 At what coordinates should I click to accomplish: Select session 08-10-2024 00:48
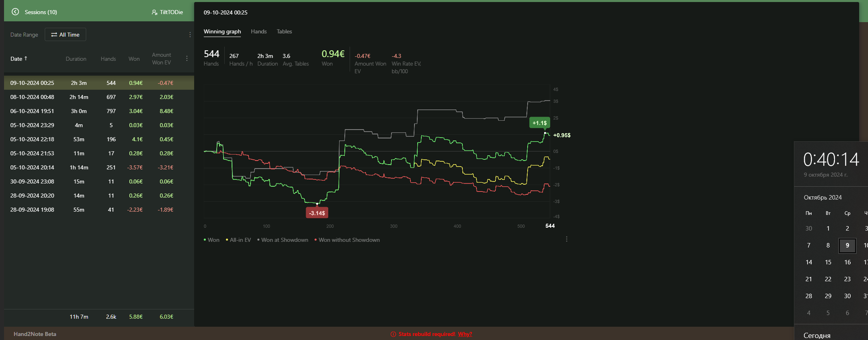pyautogui.click(x=99, y=97)
